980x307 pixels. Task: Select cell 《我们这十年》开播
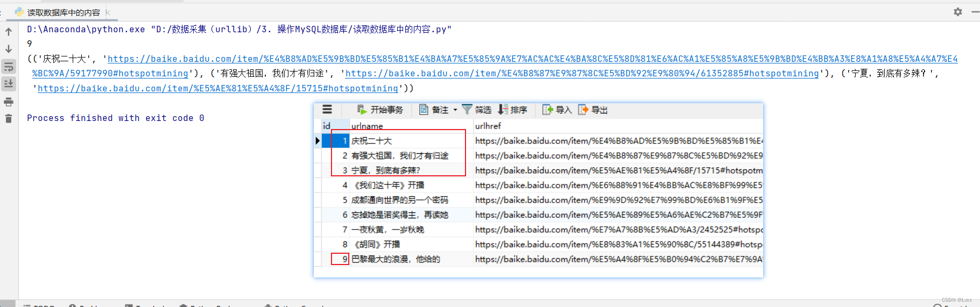click(x=411, y=185)
